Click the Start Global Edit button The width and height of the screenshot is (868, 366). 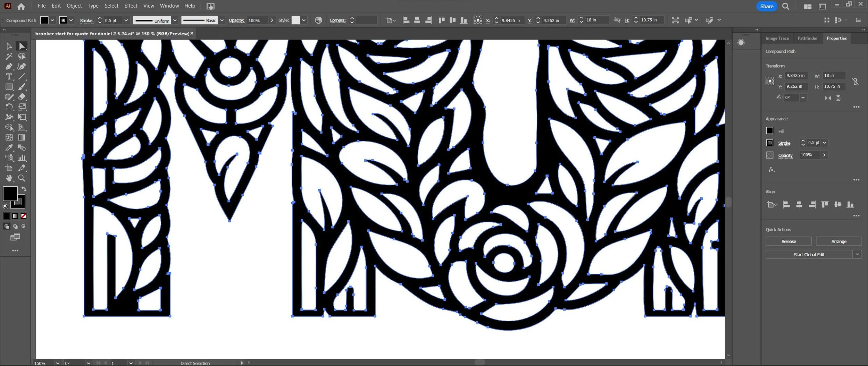(x=809, y=255)
